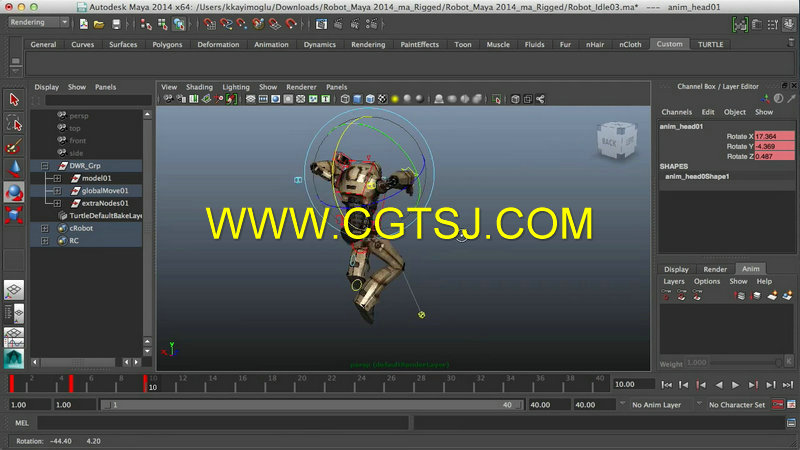The height and width of the screenshot is (450, 800).
Task: Expand the model01 node
Action: (57, 178)
